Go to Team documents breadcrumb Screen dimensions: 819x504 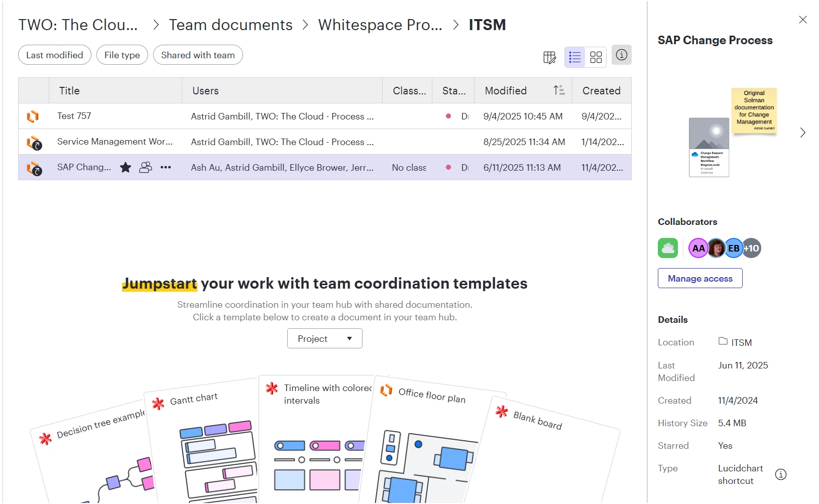[230, 25]
